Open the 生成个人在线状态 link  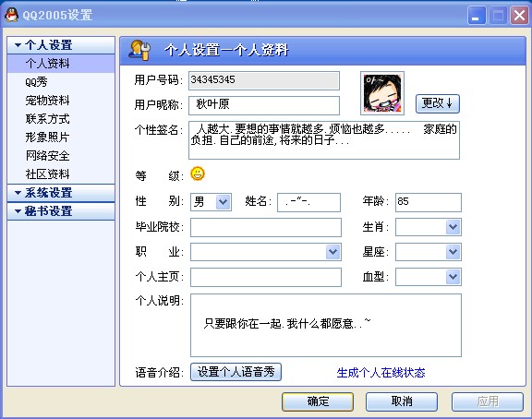coord(381,373)
